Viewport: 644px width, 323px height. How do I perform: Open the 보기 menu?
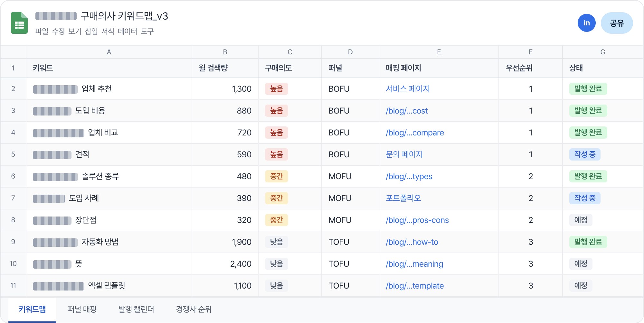click(75, 31)
